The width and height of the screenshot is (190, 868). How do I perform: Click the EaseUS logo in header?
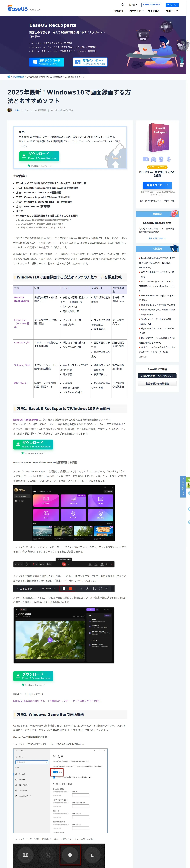click(x=18, y=8)
